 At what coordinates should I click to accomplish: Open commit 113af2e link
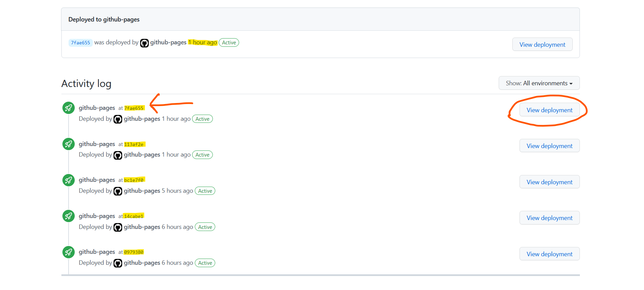click(134, 144)
